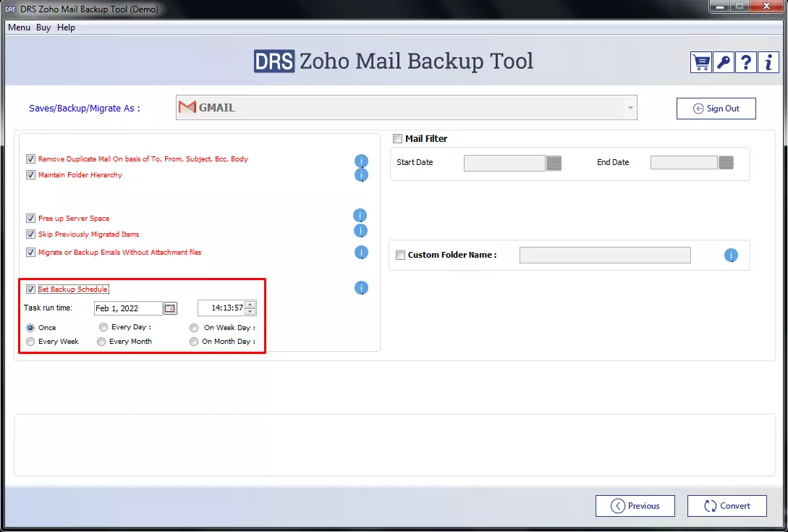Click the 'Task run time:' label
Screen dimensions: 788x532
click(x=48, y=308)
